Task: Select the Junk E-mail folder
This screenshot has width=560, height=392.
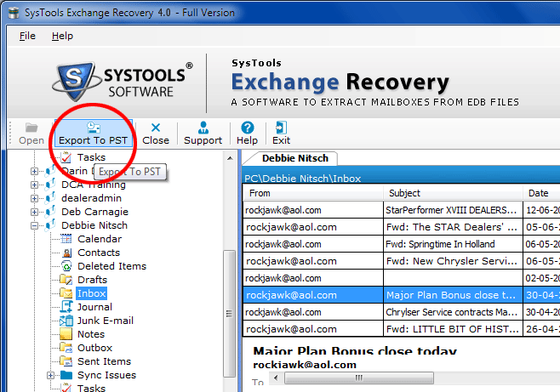Action: tap(105, 321)
